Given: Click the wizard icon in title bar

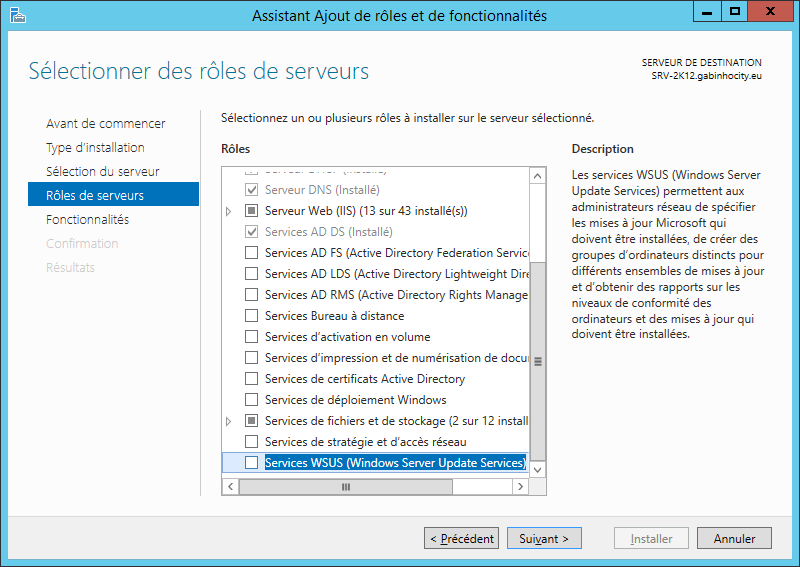Looking at the screenshot, I should coord(17,15).
